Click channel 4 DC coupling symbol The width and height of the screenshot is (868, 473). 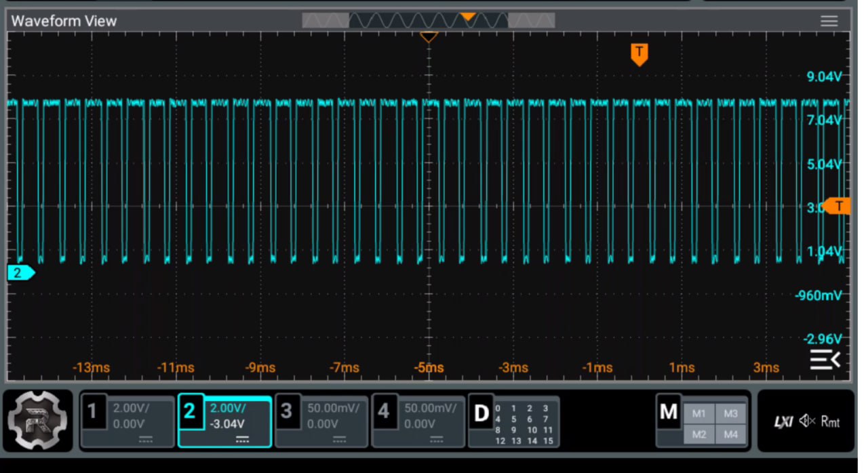[437, 440]
